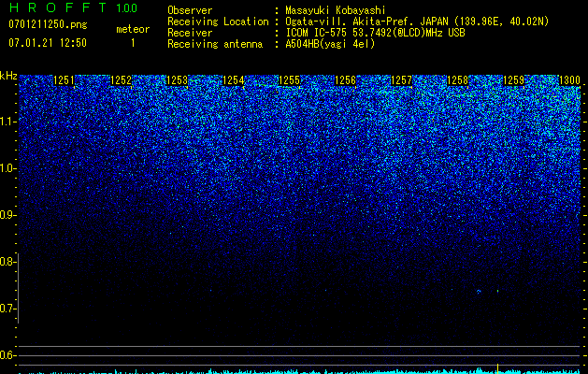
Task: Click the meteor echo dot near 1258
Action: pyautogui.click(x=479, y=291)
